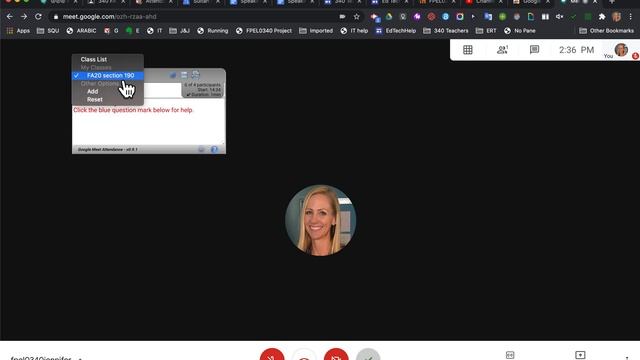Open the FPEL0340 Project bookmark
The width and height of the screenshot is (640, 360).
tap(264, 31)
